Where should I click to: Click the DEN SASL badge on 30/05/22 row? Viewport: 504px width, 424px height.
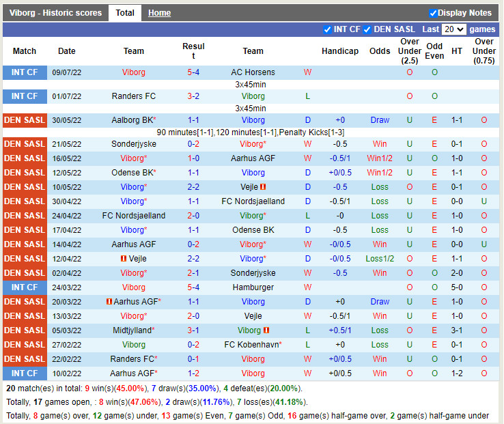pos(25,120)
